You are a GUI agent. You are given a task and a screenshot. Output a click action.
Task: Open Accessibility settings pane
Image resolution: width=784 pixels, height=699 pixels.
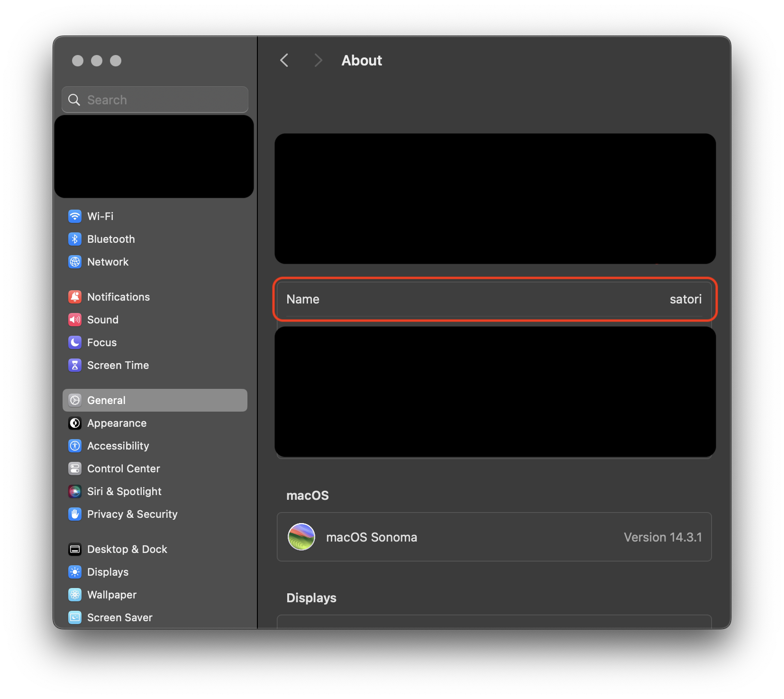tap(118, 446)
